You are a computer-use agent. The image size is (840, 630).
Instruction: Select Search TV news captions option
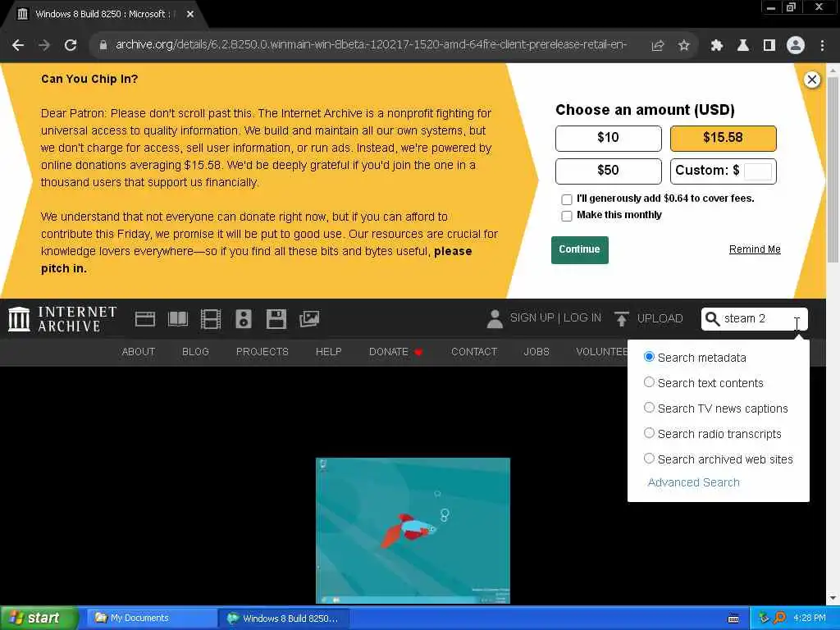pos(649,408)
